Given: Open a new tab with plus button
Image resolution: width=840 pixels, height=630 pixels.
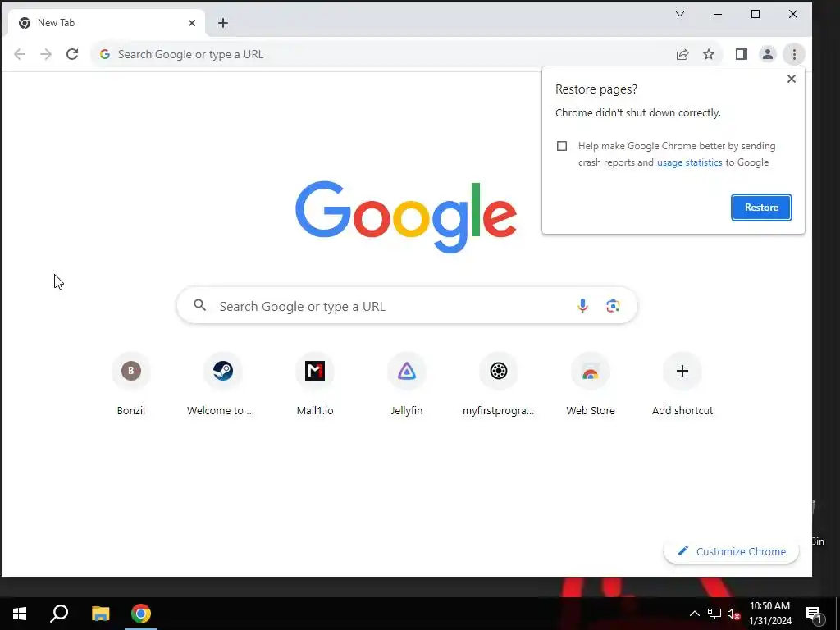Looking at the screenshot, I should click(x=223, y=23).
